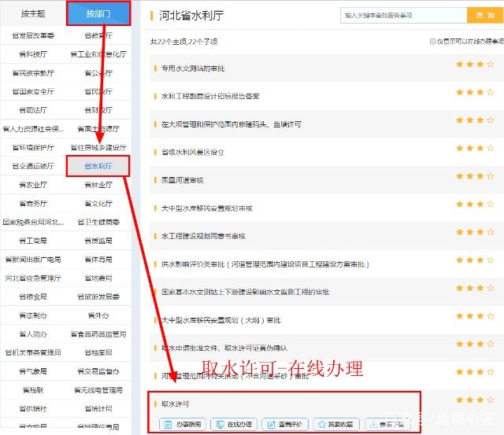Select 省林业厅 in department list
This screenshot has width=504, height=435.
point(98,185)
